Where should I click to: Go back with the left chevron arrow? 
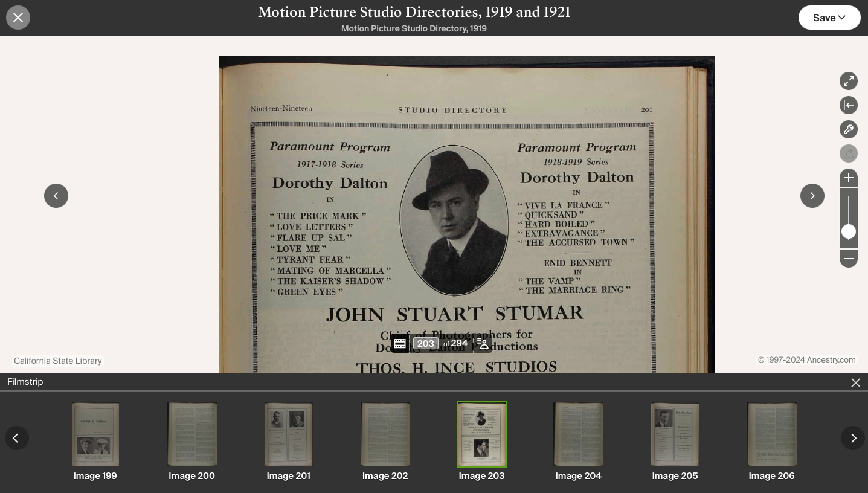click(56, 195)
